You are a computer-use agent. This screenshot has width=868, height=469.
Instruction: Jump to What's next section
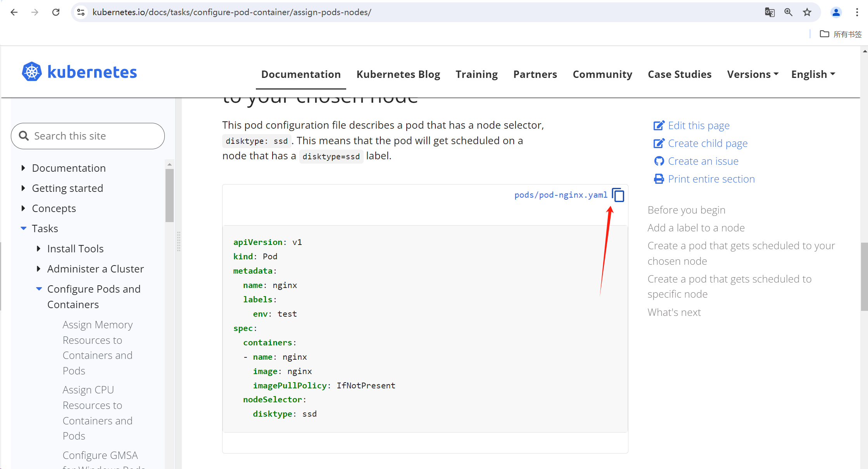click(674, 312)
